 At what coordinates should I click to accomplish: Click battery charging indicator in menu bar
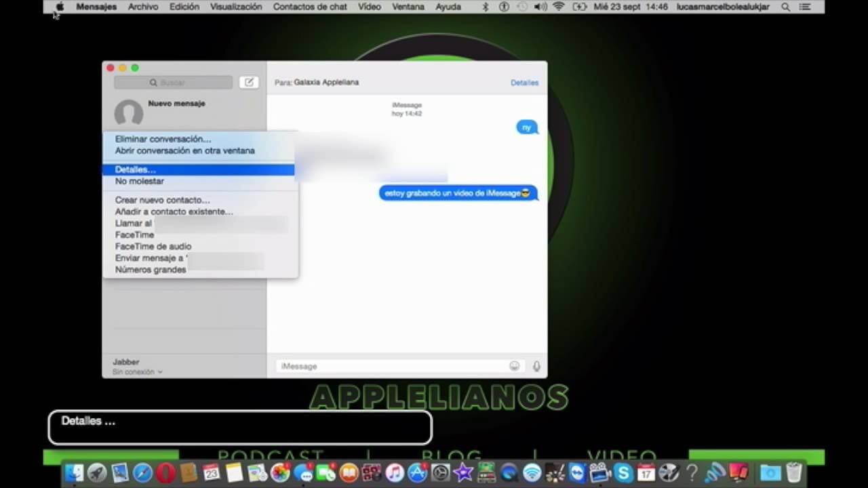coord(580,7)
